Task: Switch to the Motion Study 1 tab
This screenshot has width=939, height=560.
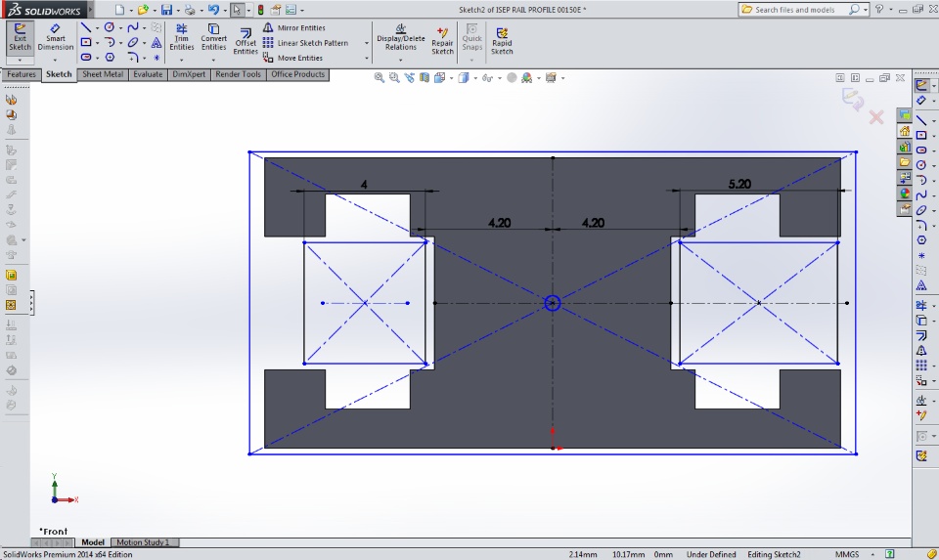Action: pyautogui.click(x=143, y=542)
